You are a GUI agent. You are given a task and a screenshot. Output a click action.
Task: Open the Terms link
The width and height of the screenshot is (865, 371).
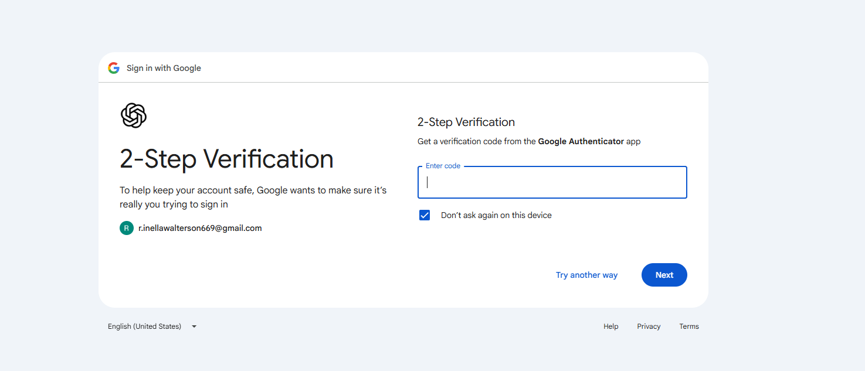[689, 326]
